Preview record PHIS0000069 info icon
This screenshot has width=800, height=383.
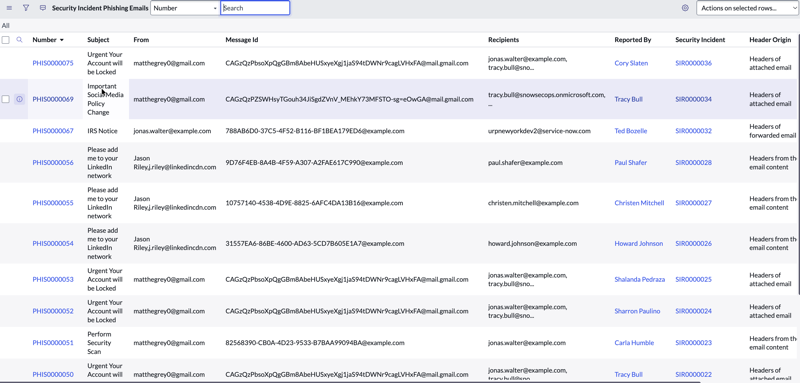click(x=19, y=99)
